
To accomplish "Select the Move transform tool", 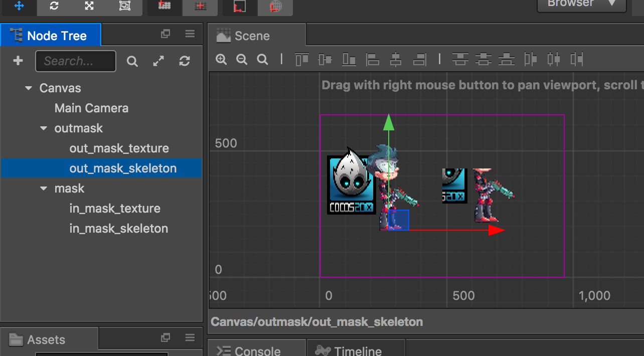I will [x=19, y=6].
